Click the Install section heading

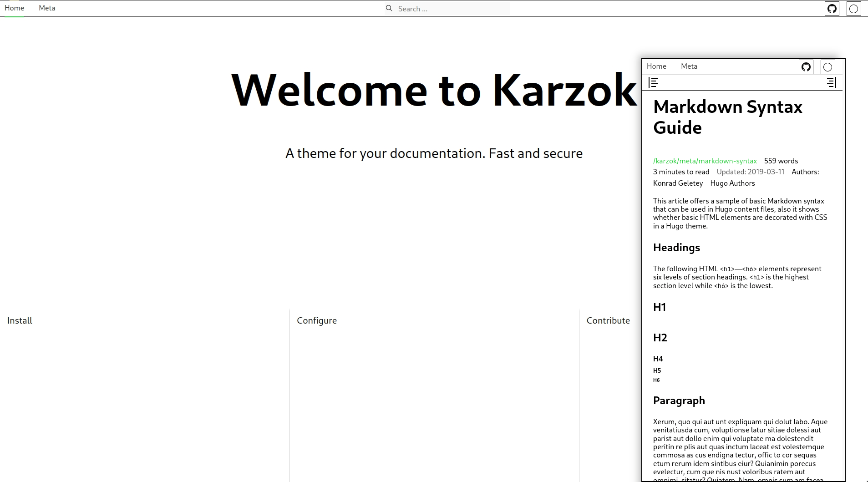point(20,320)
